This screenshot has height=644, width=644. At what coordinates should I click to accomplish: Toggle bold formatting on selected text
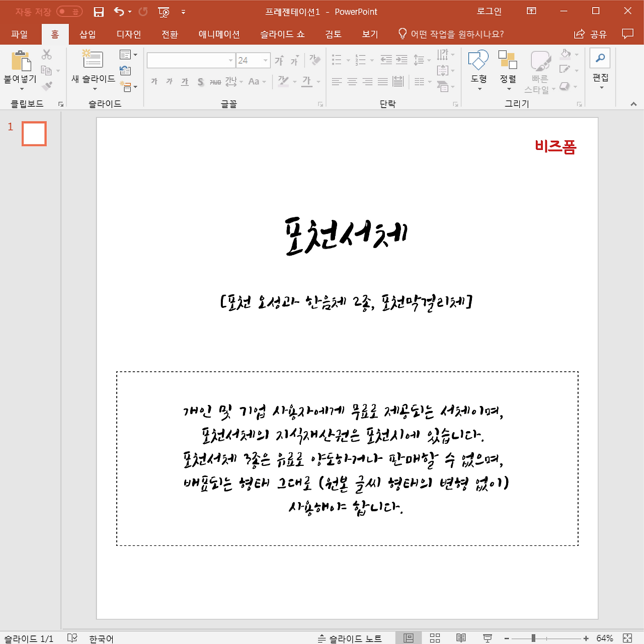(x=154, y=81)
